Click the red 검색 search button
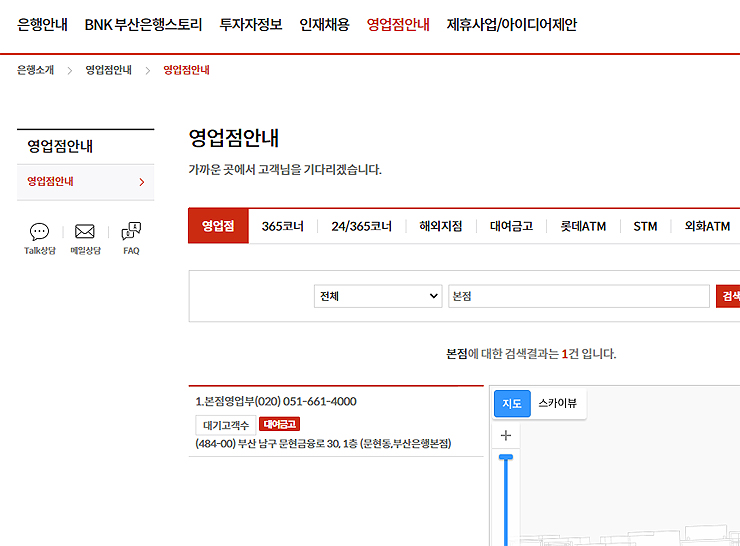 tap(728, 296)
